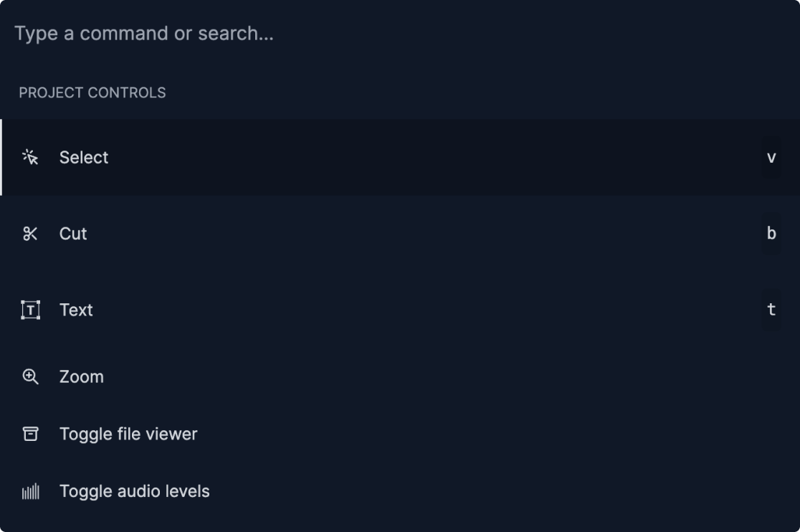The width and height of the screenshot is (800, 532).
Task: Click the Text tool icon
Action: pyautogui.click(x=30, y=310)
